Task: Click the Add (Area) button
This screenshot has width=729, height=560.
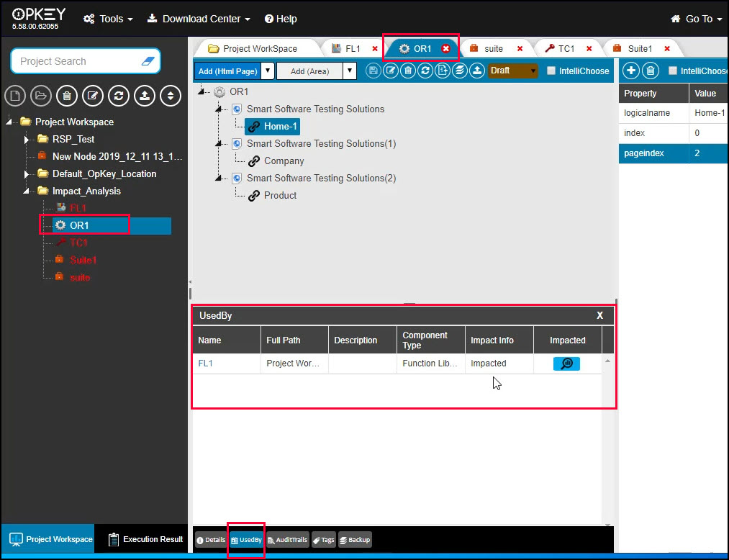Action: (x=309, y=71)
